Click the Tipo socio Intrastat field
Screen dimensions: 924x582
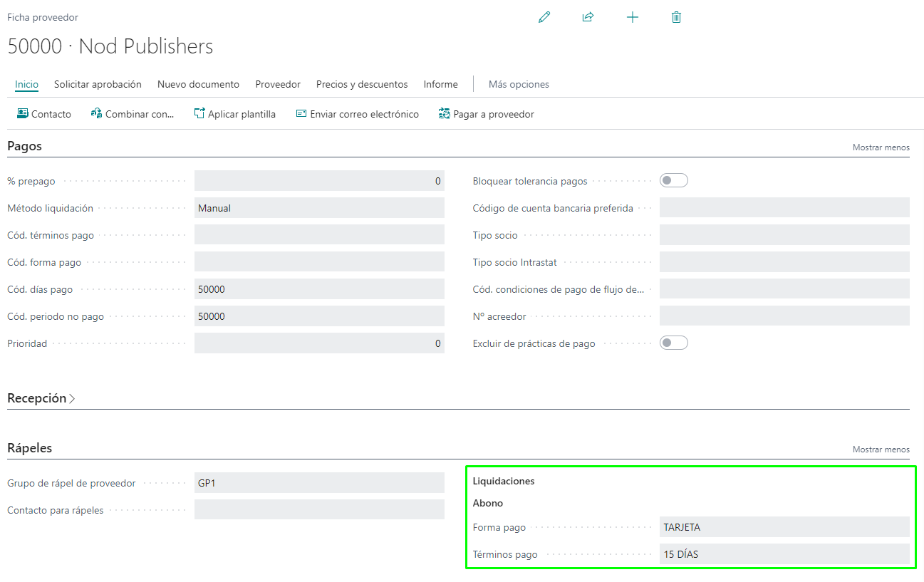click(784, 262)
